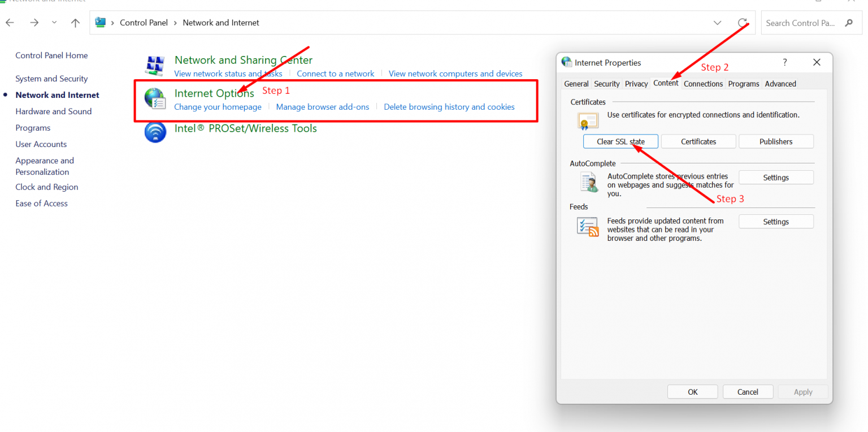
Task: Click the Clear SSL state button
Action: [x=620, y=141]
